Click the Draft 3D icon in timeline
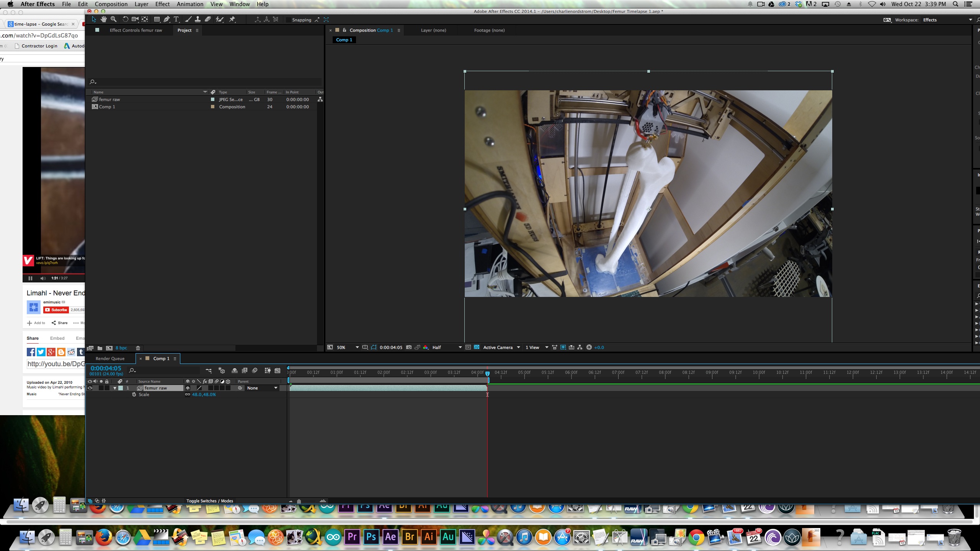The width and height of the screenshot is (980, 551). click(x=222, y=370)
